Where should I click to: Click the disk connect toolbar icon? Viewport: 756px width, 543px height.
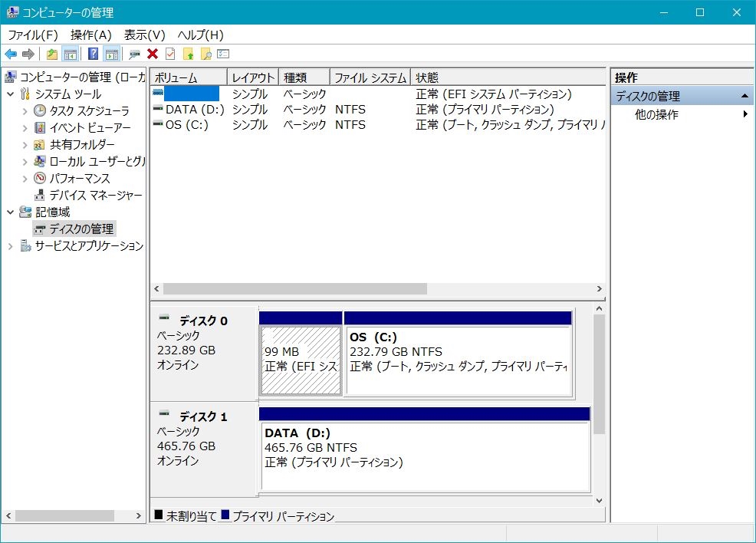pyautogui.click(x=134, y=54)
